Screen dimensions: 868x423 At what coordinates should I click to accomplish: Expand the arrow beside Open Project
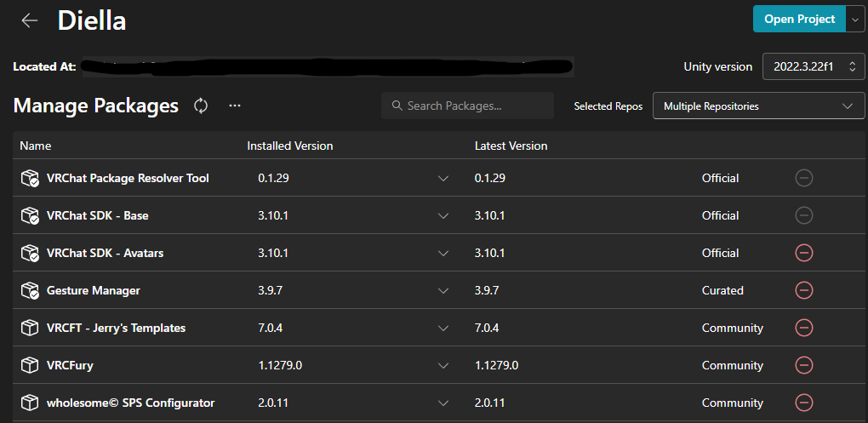855,20
